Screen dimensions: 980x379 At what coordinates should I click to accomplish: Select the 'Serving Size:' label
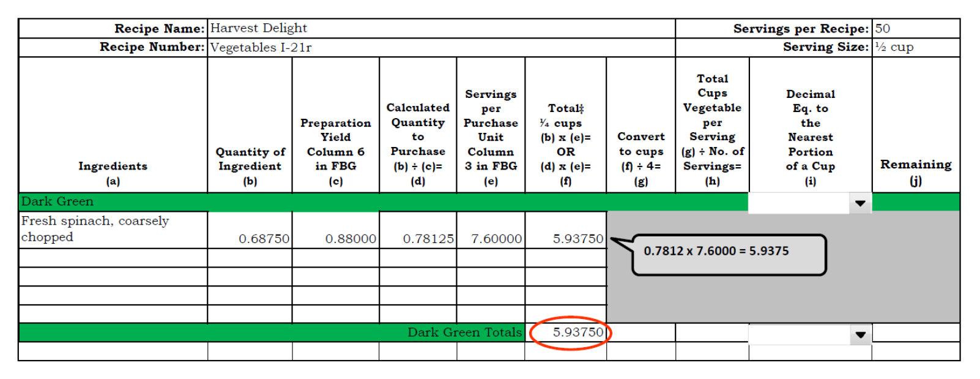(826, 47)
